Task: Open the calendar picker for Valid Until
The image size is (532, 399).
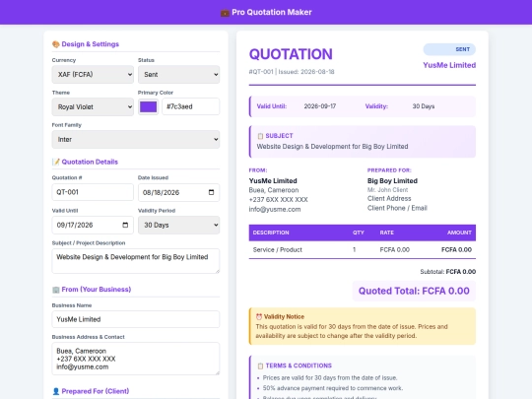Action: (125, 225)
